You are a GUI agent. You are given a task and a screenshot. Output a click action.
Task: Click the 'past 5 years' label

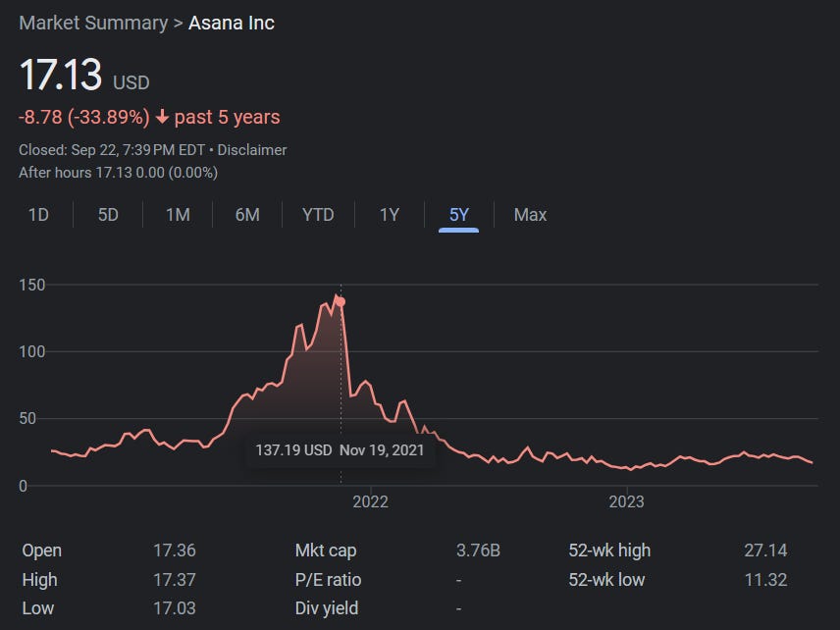pos(228,117)
